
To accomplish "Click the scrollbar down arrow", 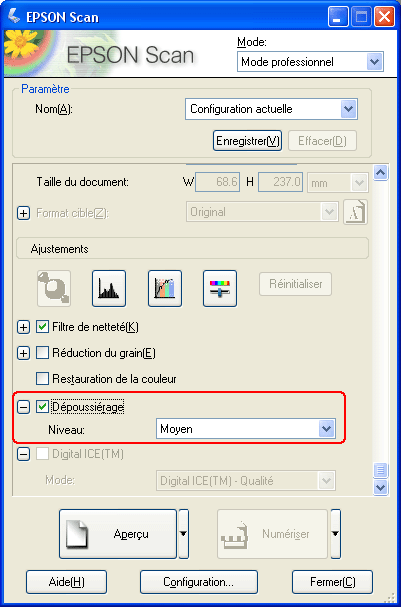I will [x=381, y=487].
